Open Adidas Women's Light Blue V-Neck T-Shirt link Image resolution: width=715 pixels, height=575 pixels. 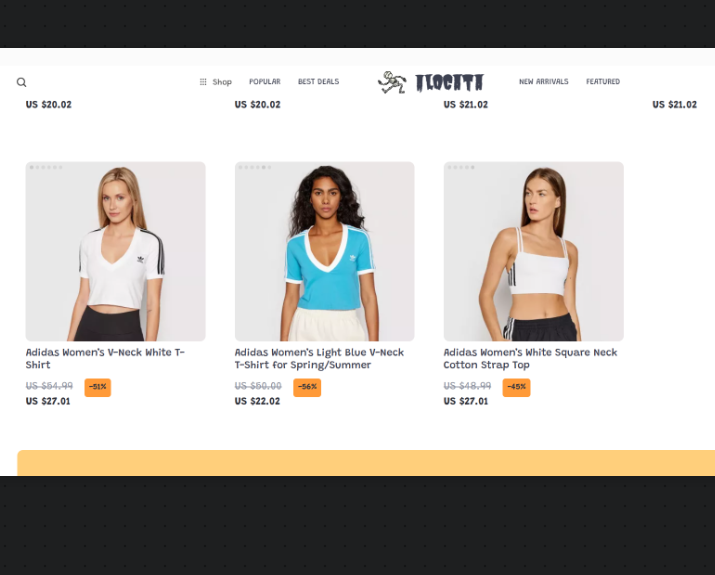pyautogui.click(x=319, y=358)
